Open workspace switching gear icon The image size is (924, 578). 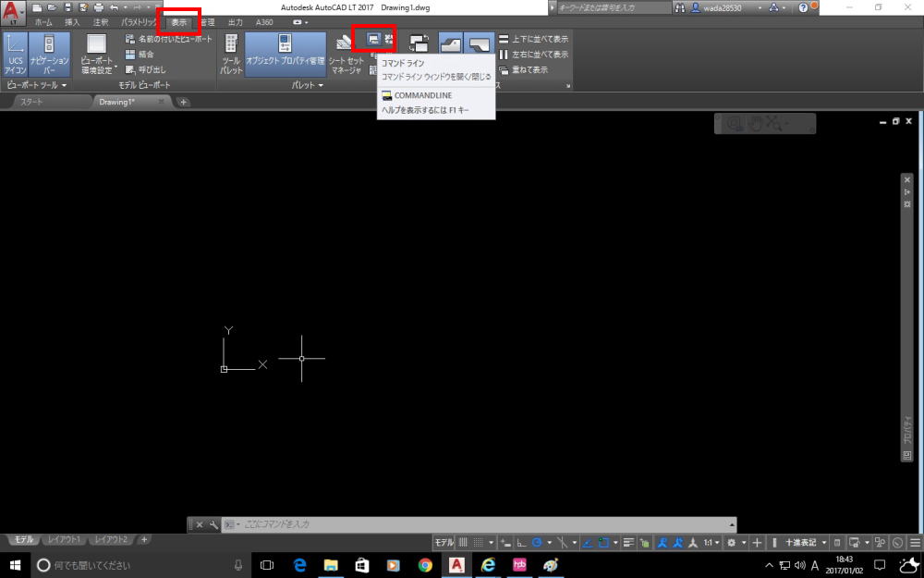point(731,543)
